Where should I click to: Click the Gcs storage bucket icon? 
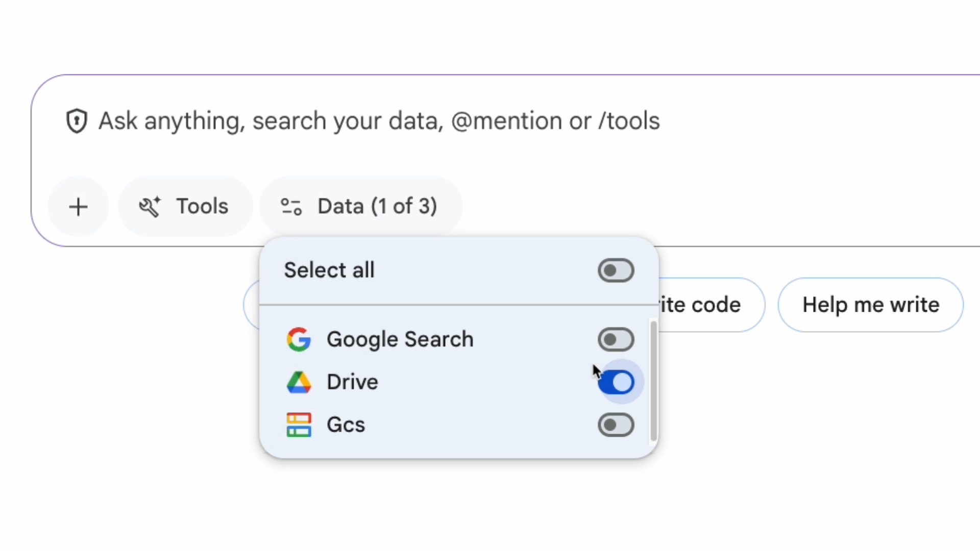click(299, 425)
